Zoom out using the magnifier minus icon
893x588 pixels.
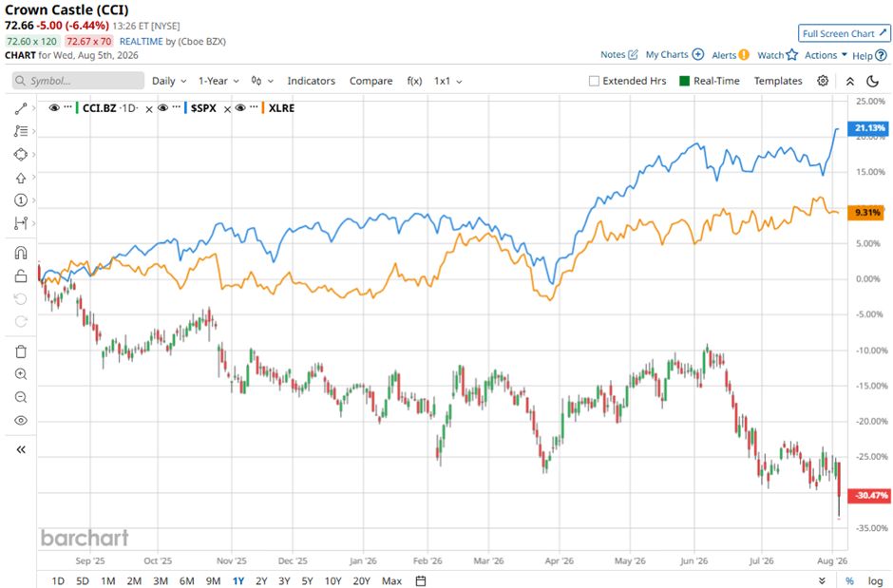pos(21,397)
